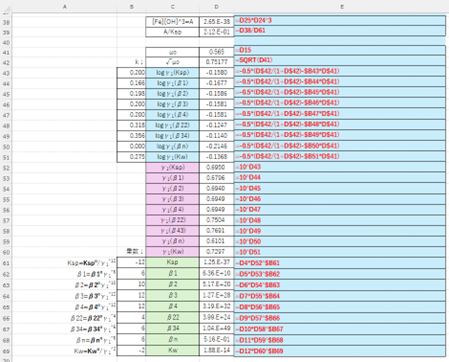Click the value 2.12E-01
This screenshot has height=362, width=449.
click(x=217, y=32)
